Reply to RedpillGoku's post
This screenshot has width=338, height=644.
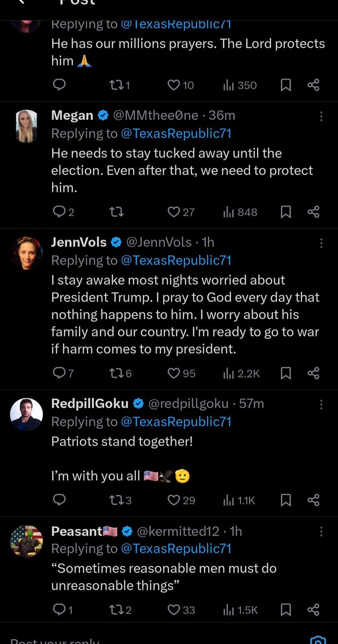pos(59,500)
